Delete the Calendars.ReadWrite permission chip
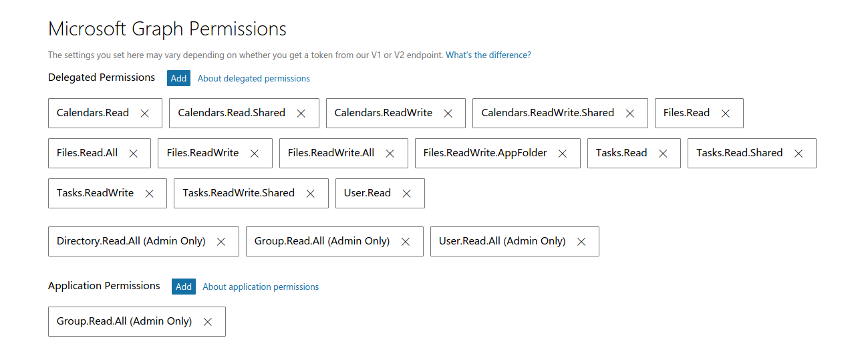This screenshot has width=868, height=358. (x=448, y=114)
